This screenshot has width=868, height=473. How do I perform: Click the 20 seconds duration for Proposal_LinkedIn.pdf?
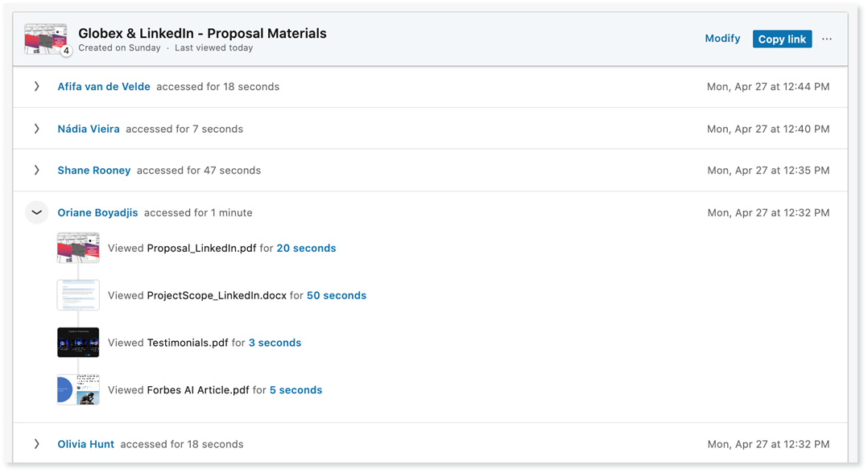(x=306, y=248)
